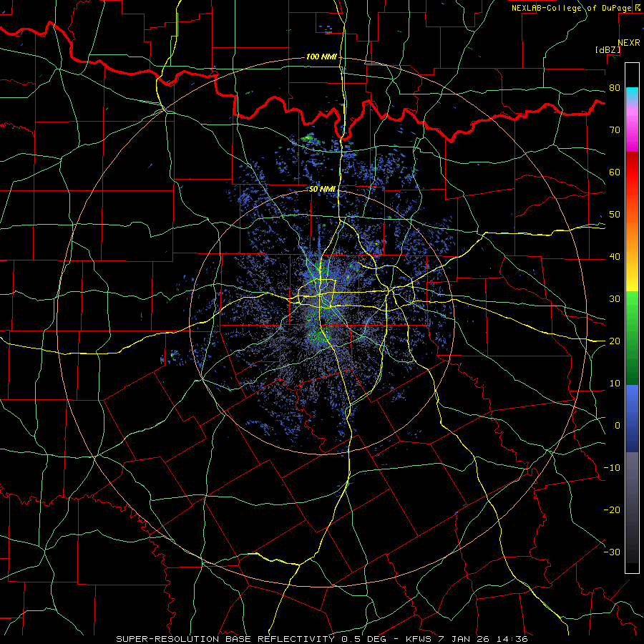Click the 20 value on the dBZ scale
This screenshot has height=644, width=644.
[x=615, y=341]
